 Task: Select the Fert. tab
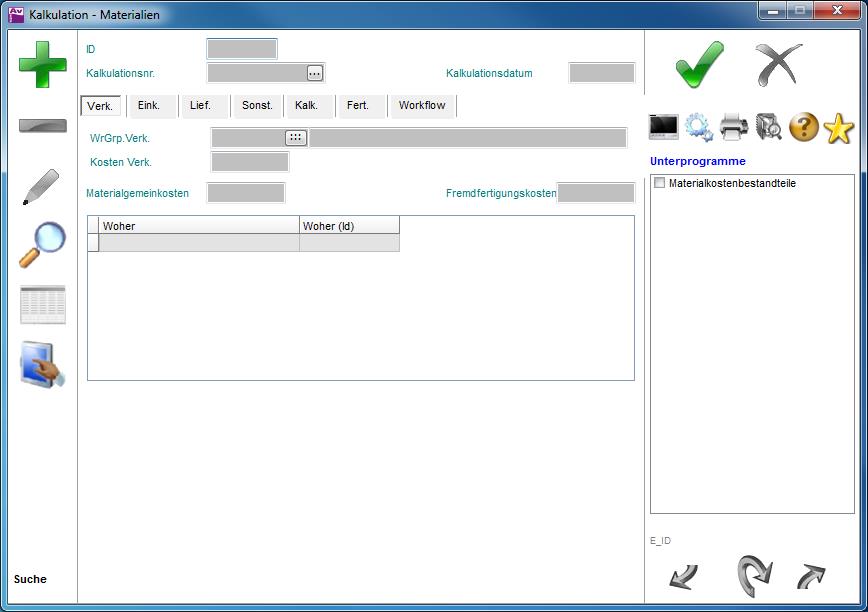358,105
